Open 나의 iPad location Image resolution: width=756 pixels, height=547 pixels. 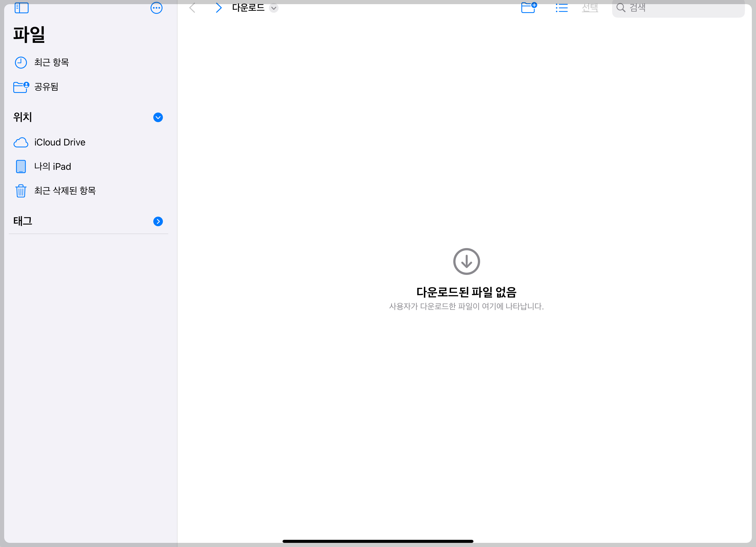pos(53,166)
